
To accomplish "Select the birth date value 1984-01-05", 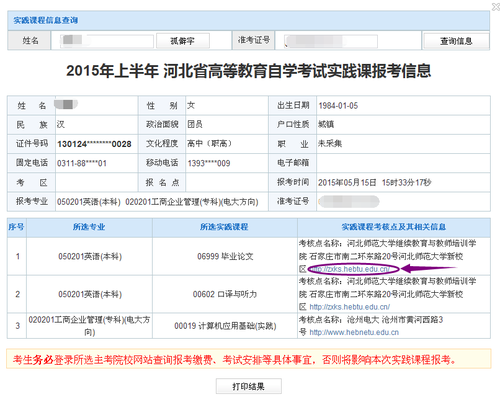I will coord(338,106).
